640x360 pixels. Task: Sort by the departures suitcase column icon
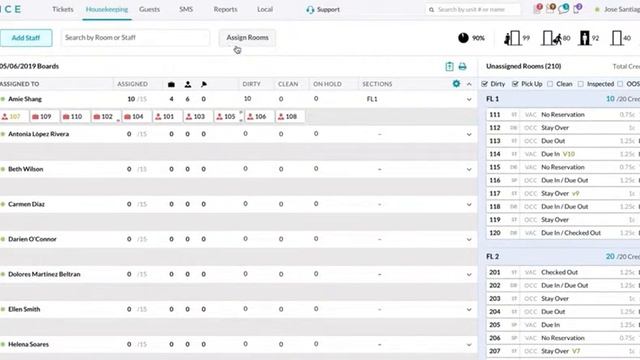click(171, 84)
